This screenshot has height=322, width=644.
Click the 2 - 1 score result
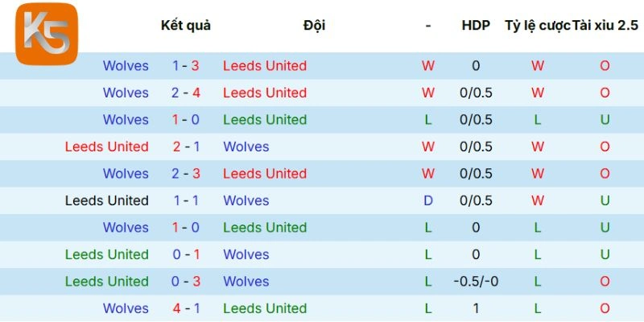pyautogui.click(x=186, y=147)
